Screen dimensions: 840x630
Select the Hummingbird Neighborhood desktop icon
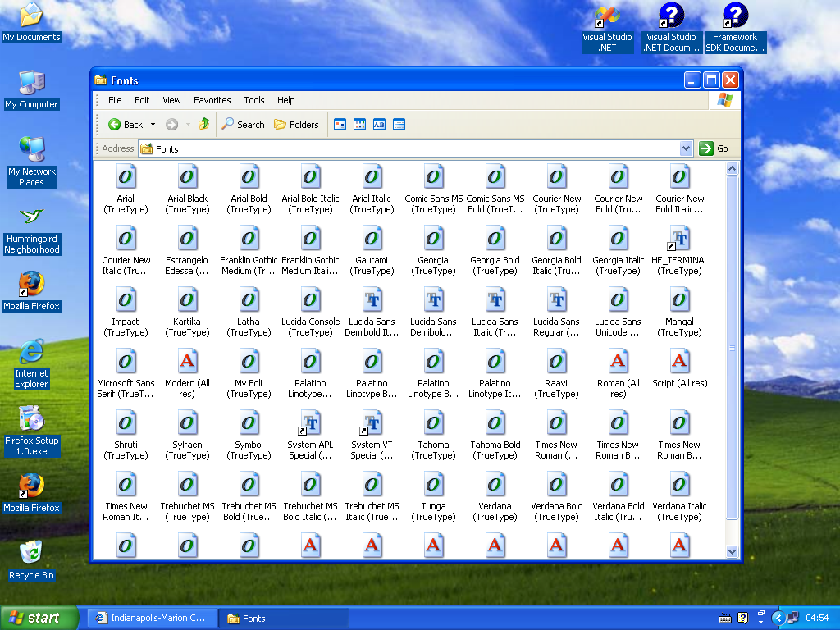32,231
